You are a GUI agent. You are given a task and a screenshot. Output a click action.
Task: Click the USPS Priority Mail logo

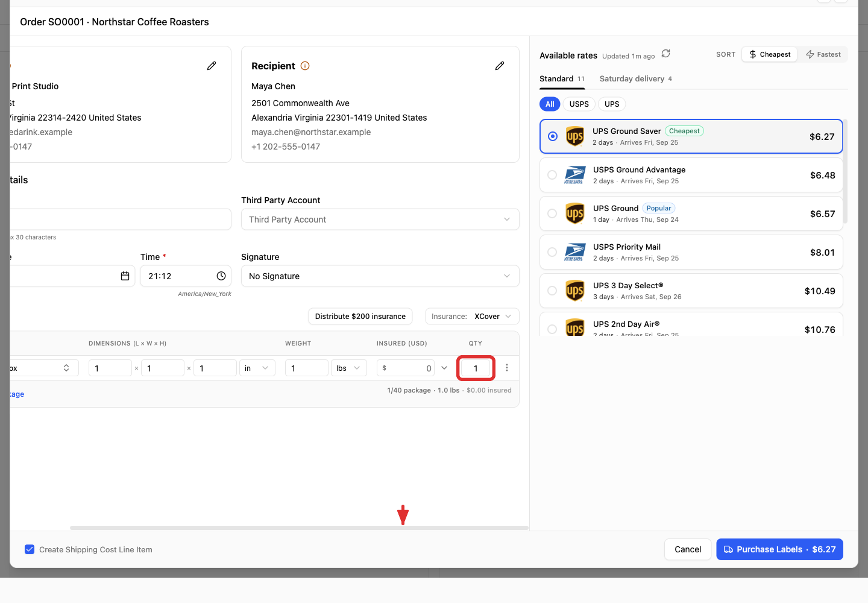tap(574, 252)
